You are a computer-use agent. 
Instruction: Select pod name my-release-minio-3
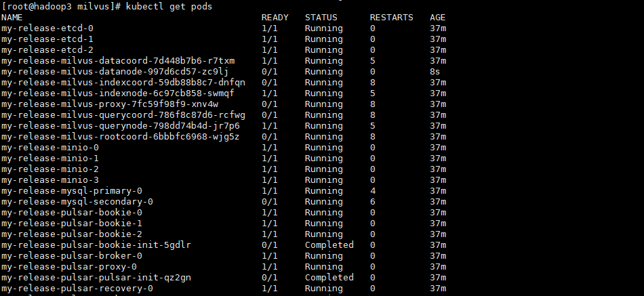click(x=50, y=179)
